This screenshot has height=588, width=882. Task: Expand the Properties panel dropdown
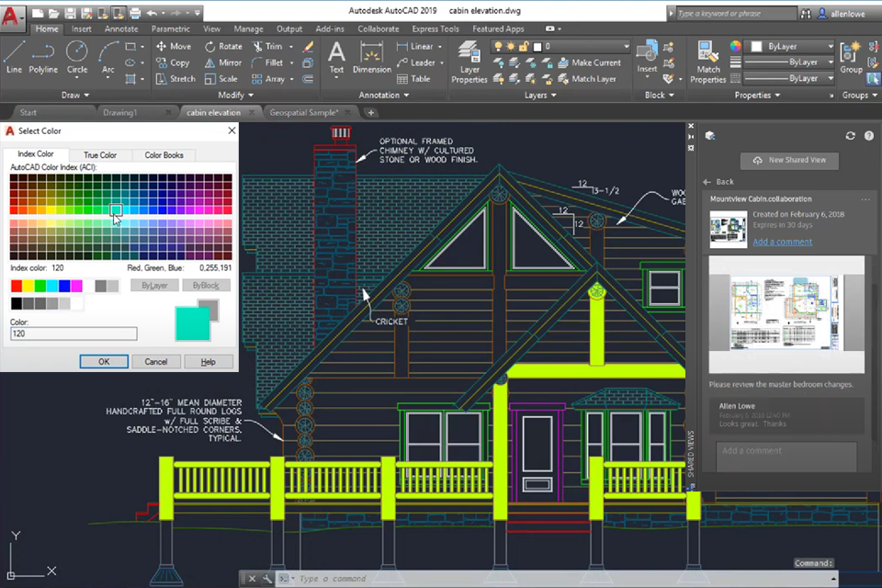[757, 96]
